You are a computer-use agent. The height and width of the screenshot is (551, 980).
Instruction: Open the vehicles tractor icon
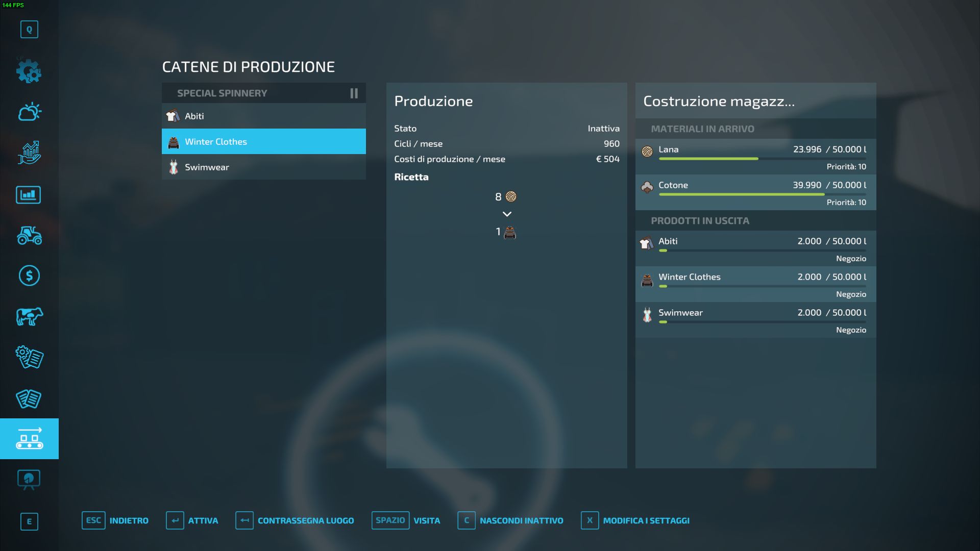pyautogui.click(x=29, y=235)
